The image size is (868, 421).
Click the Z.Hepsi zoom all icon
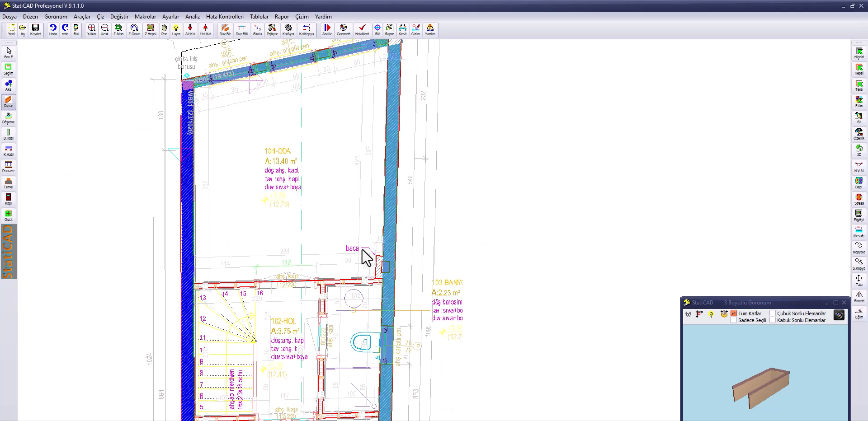coord(150,29)
